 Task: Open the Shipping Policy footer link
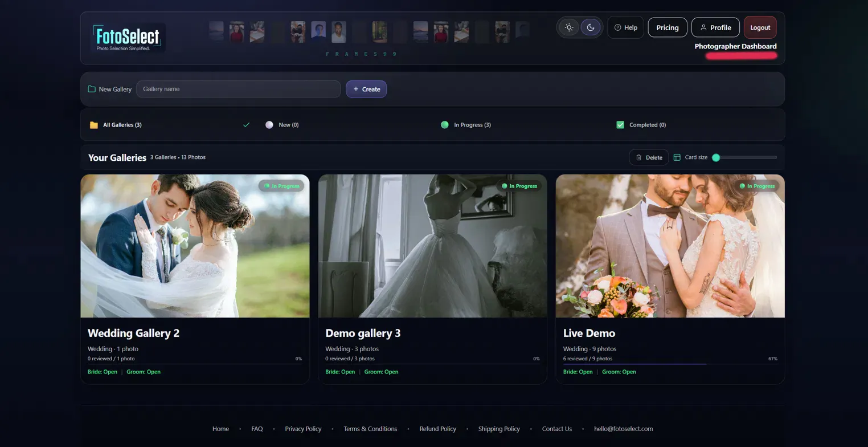pyautogui.click(x=499, y=429)
